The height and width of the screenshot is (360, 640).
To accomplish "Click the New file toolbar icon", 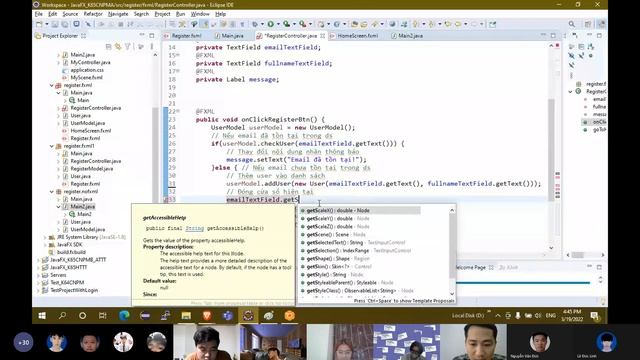I will tap(39, 24).
